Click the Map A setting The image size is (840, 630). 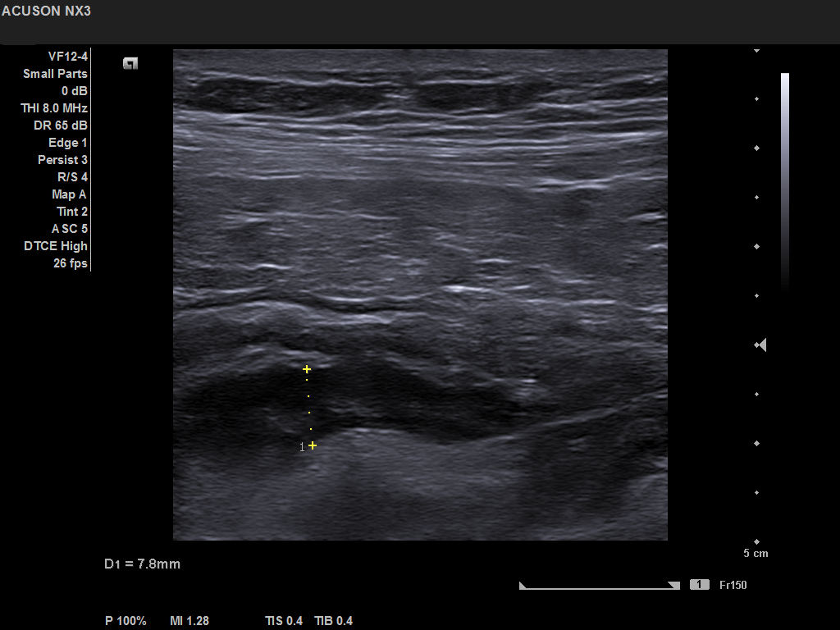[x=69, y=194]
